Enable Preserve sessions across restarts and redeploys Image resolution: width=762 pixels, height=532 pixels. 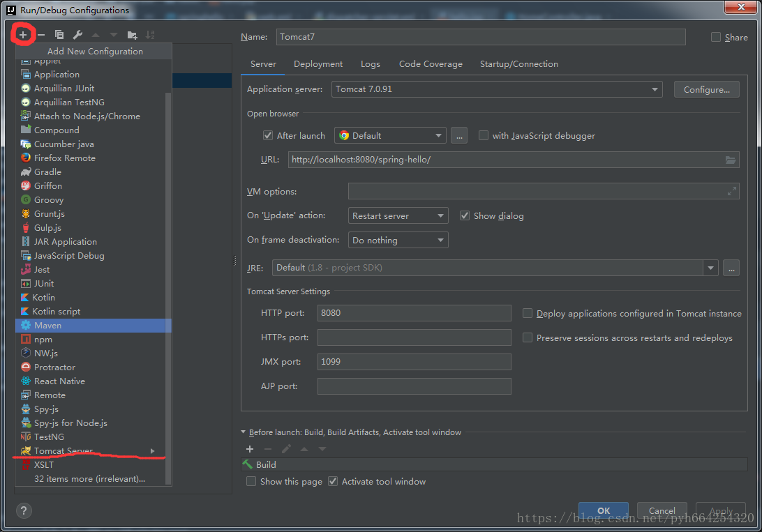[x=528, y=337]
